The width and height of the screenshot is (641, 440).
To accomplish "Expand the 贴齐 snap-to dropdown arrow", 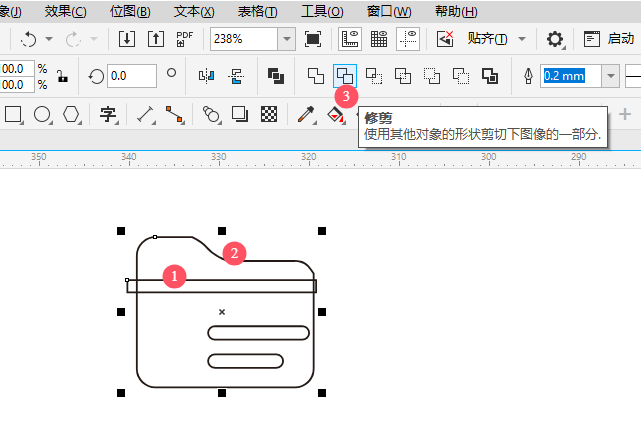I will click(522, 39).
